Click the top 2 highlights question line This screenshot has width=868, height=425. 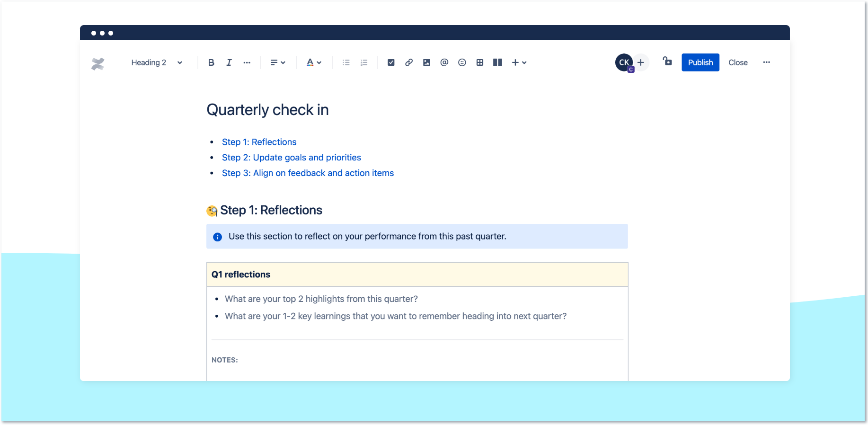tap(321, 299)
